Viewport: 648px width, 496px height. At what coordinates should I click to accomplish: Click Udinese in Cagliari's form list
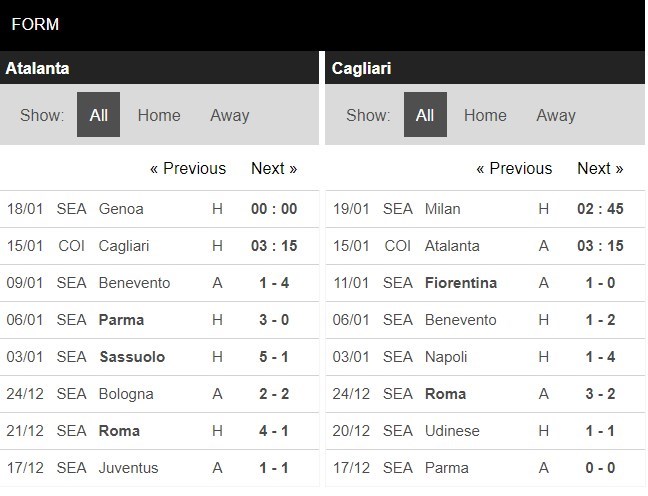tap(452, 431)
